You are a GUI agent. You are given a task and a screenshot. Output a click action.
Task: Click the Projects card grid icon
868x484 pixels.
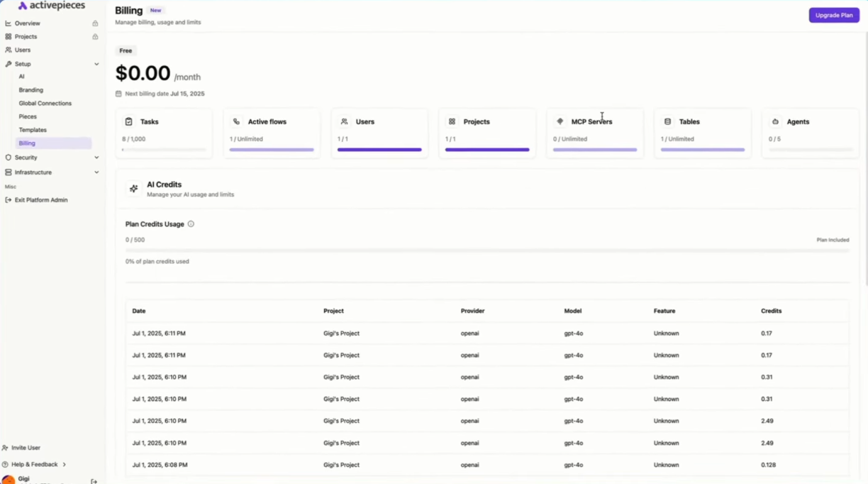pos(452,122)
